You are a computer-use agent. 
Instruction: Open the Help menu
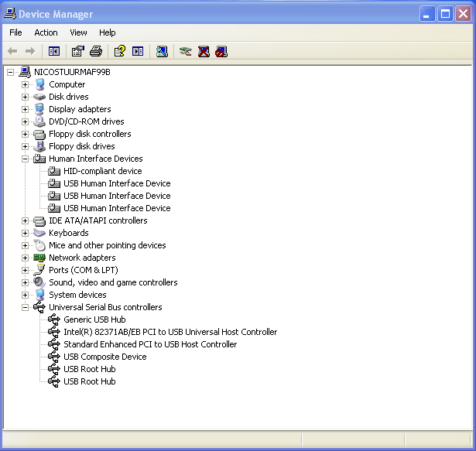107,32
